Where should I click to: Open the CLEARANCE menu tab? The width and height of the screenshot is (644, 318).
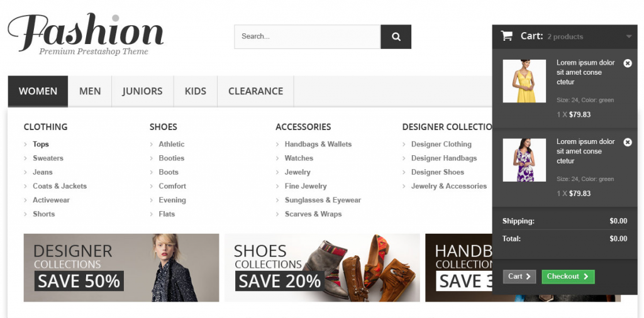(255, 91)
